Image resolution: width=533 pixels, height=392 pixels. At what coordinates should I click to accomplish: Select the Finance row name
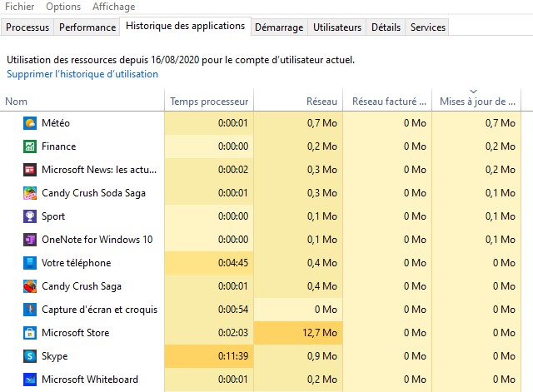pyautogui.click(x=59, y=146)
